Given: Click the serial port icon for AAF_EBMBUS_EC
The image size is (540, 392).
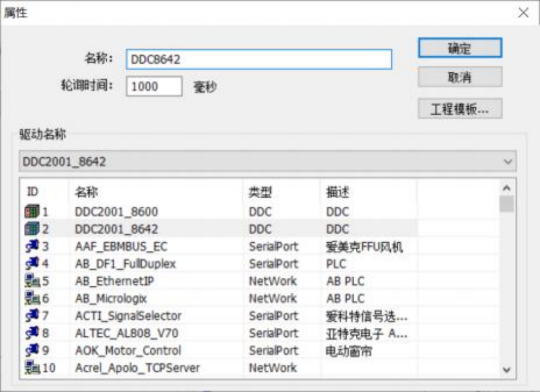Looking at the screenshot, I should click(32, 246).
